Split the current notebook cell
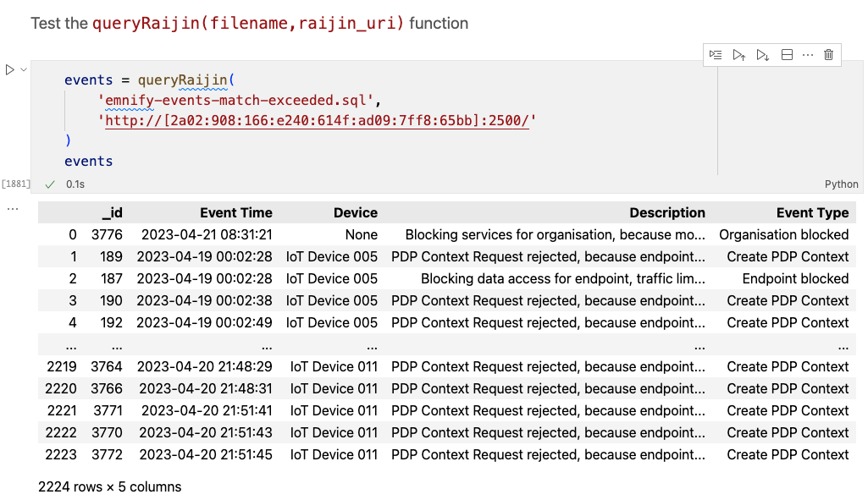Screen dimensions: 868x500 [x=787, y=55]
